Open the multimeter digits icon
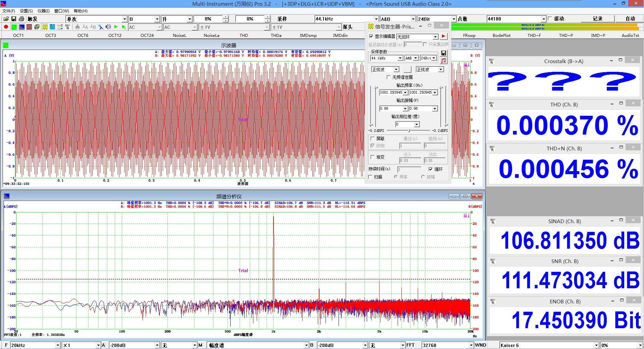 pos(29,27)
